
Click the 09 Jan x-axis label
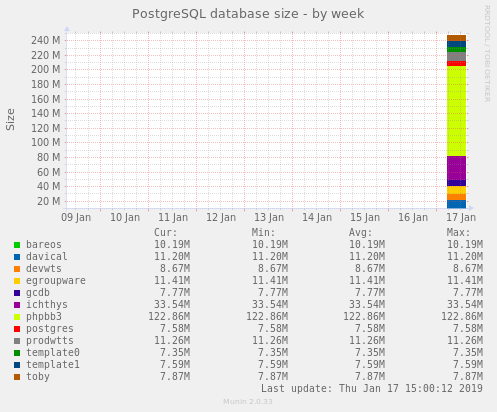pos(76,218)
